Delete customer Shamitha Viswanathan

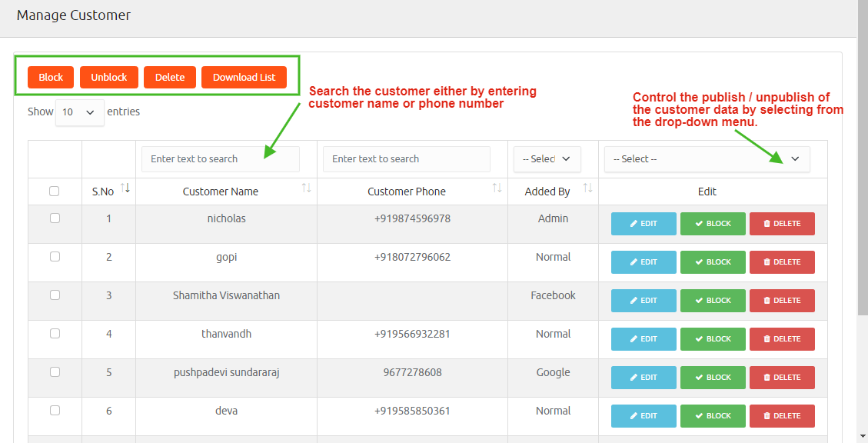point(782,301)
